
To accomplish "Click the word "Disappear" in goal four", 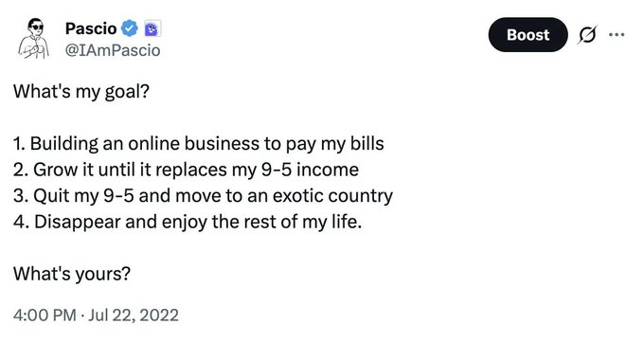I will [x=78, y=222].
